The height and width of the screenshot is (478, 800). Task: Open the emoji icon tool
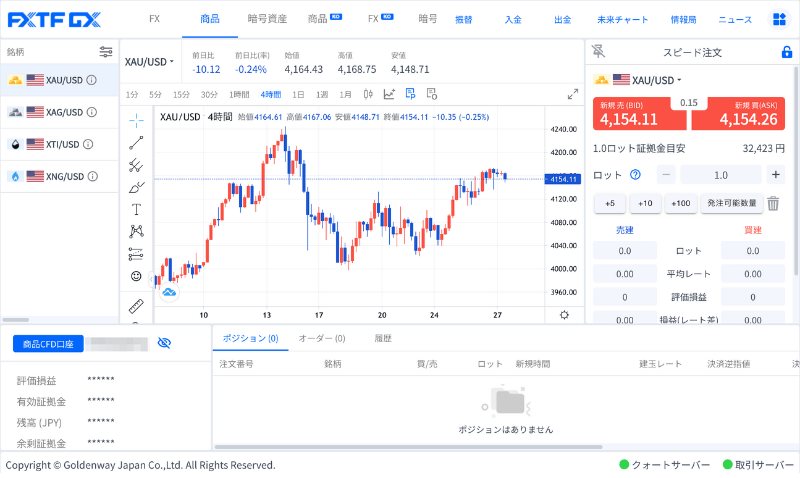click(x=136, y=276)
